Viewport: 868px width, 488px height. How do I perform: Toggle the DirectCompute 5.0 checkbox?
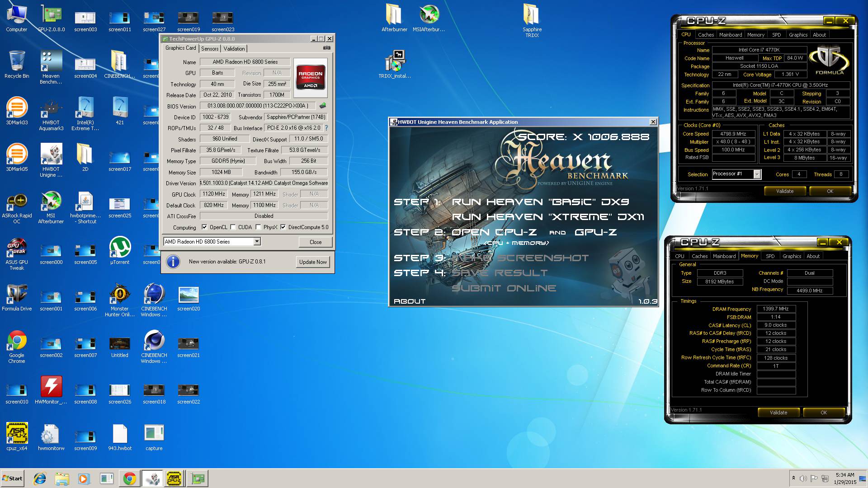tap(283, 227)
